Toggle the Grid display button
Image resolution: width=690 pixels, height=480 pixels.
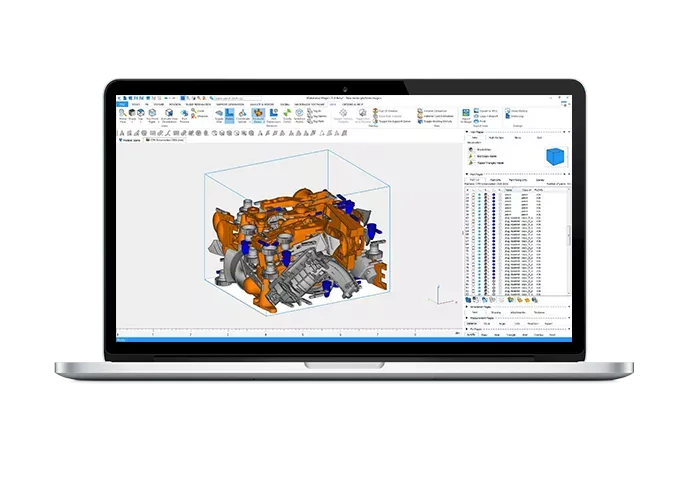(219, 116)
